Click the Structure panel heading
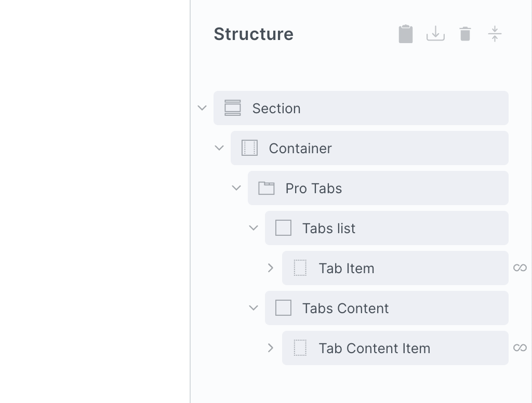 pos(254,34)
